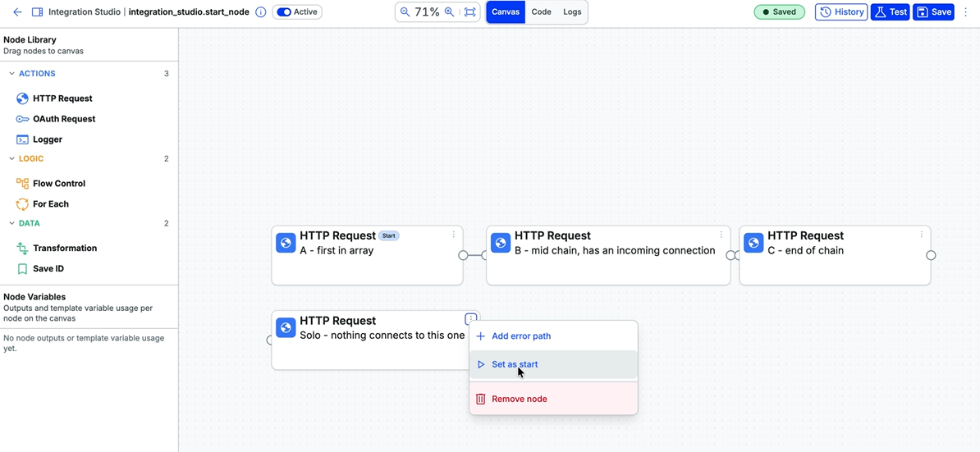The width and height of the screenshot is (980, 452).
Task: Open the History button
Action: tap(841, 11)
